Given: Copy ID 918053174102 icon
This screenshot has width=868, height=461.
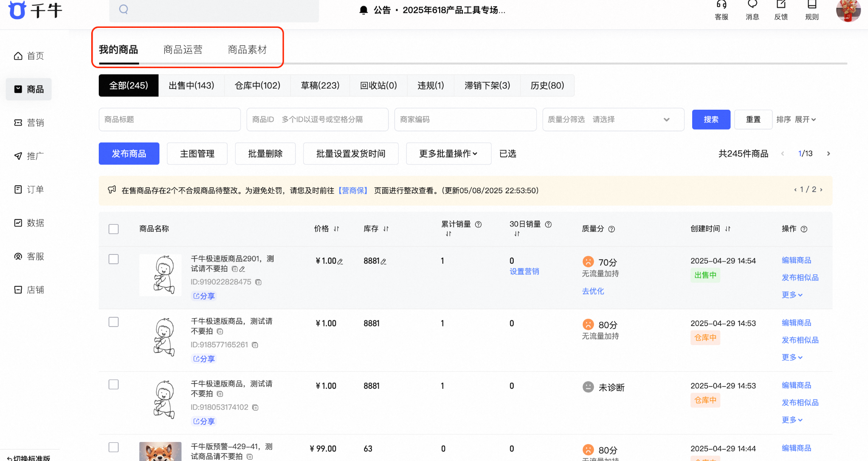Looking at the screenshot, I should (256, 407).
